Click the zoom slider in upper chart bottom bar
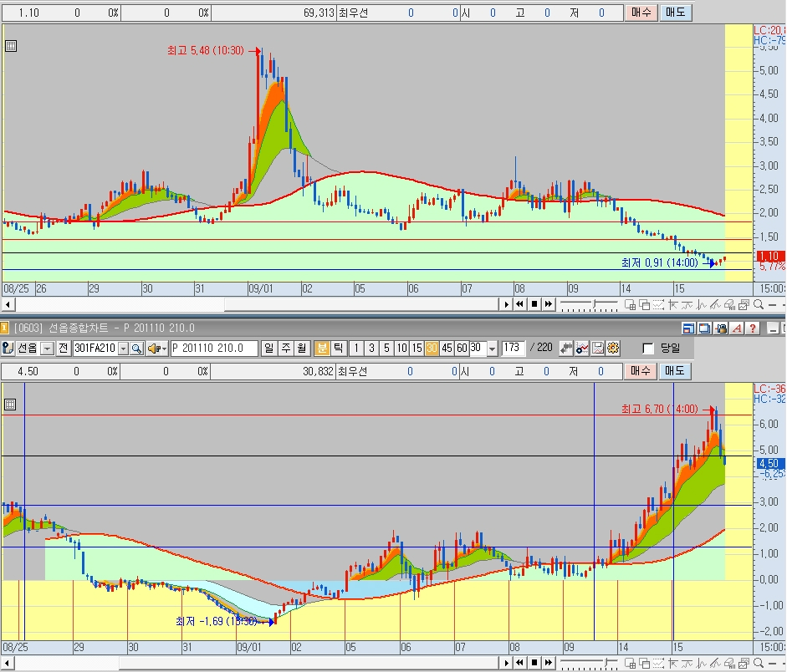787x672 pixels. tap(594, 303)
